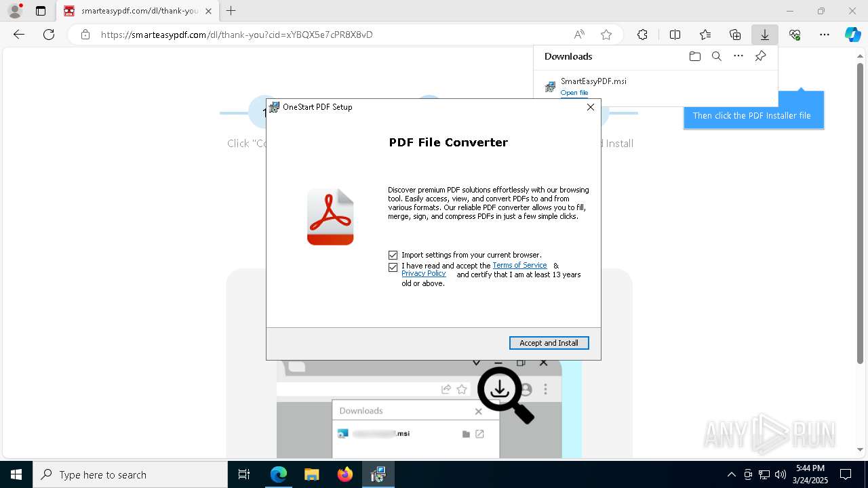Viewport: 868px width, 488px height.
Task: Open more options in Downloads panel
Action: point(738,56)
